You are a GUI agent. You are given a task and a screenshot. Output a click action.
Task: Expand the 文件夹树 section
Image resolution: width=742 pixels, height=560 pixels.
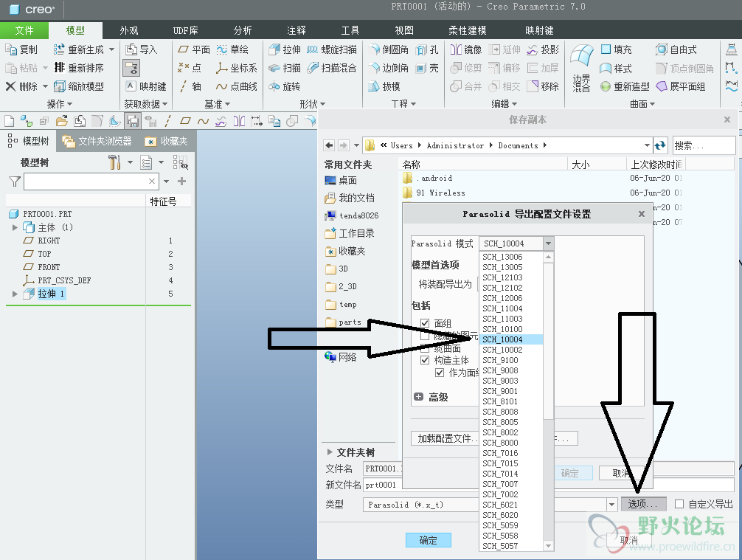pos(330,452)
